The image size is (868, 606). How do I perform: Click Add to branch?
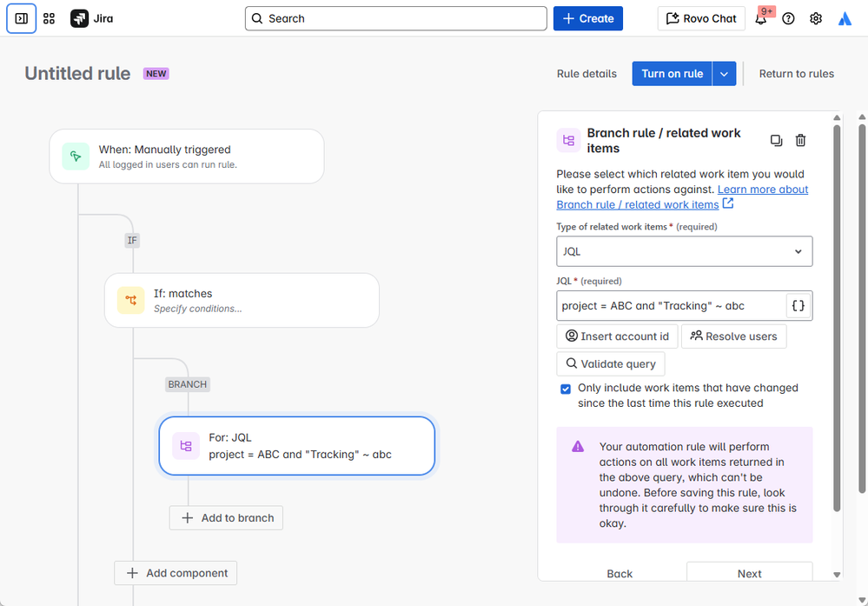(x=226, y=518)
